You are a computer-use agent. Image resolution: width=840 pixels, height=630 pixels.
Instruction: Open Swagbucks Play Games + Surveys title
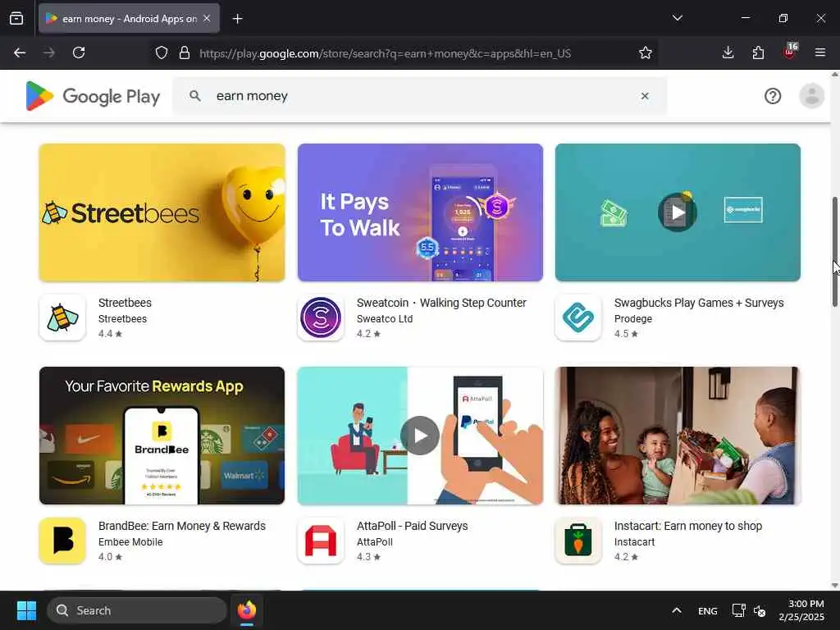[699, 303]
